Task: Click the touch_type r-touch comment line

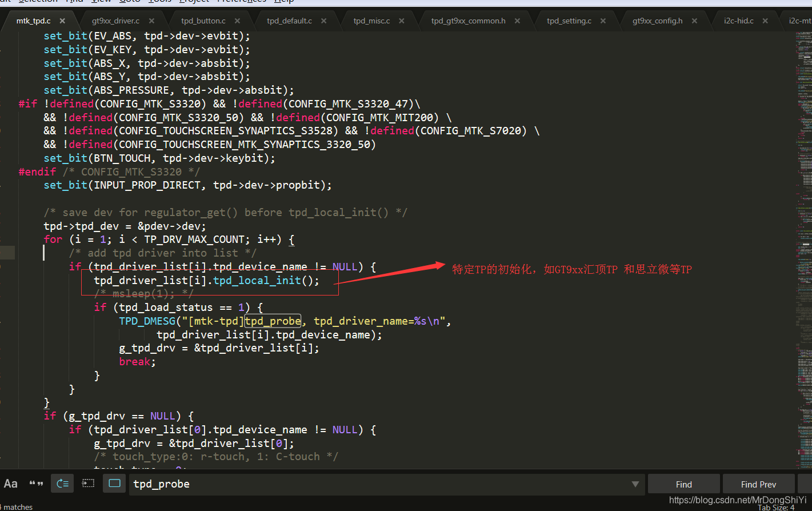Action: tap(216, 457)
